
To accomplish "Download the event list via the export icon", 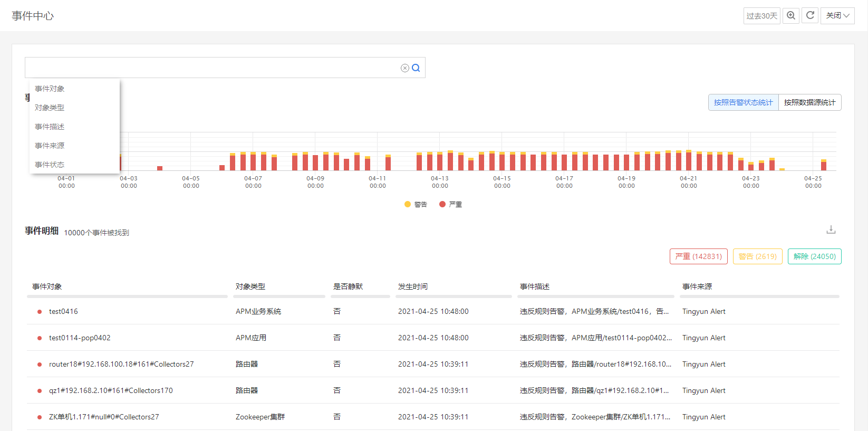I will pos(831,229).
